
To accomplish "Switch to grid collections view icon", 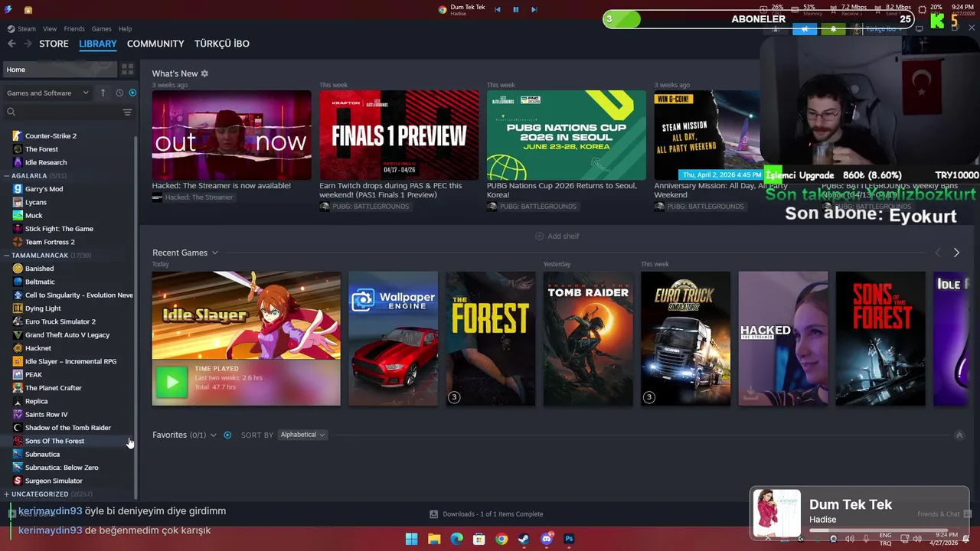I will pos(128,70).
